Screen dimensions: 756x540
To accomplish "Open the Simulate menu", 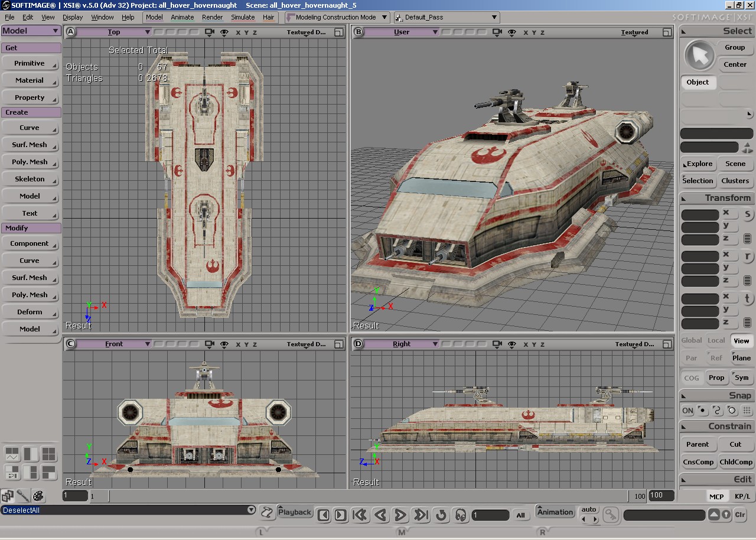I will [243, 17].
